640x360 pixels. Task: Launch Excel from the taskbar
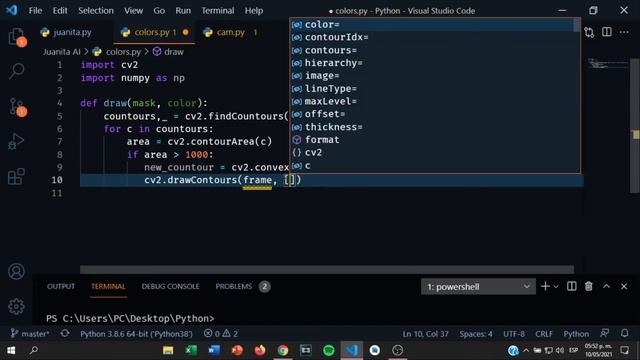[191, 350]
